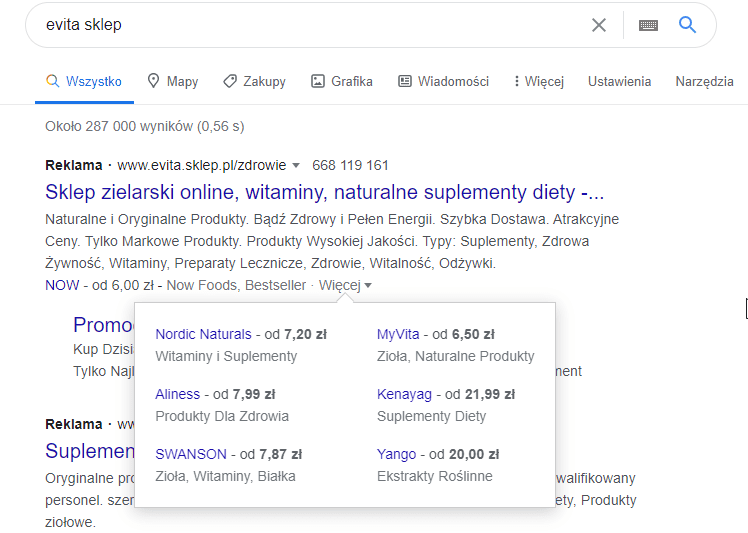Click the NOW price extension link

coord(62,285)
